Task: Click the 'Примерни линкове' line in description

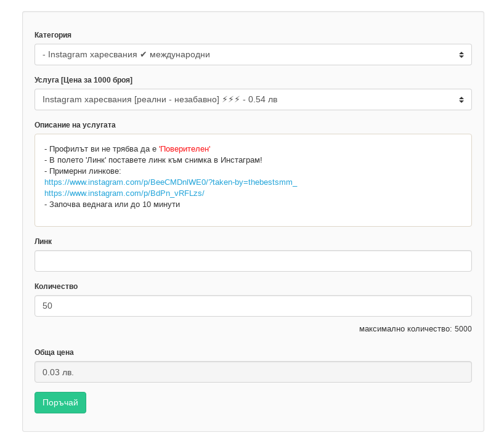Action: (x=83, y=171)
